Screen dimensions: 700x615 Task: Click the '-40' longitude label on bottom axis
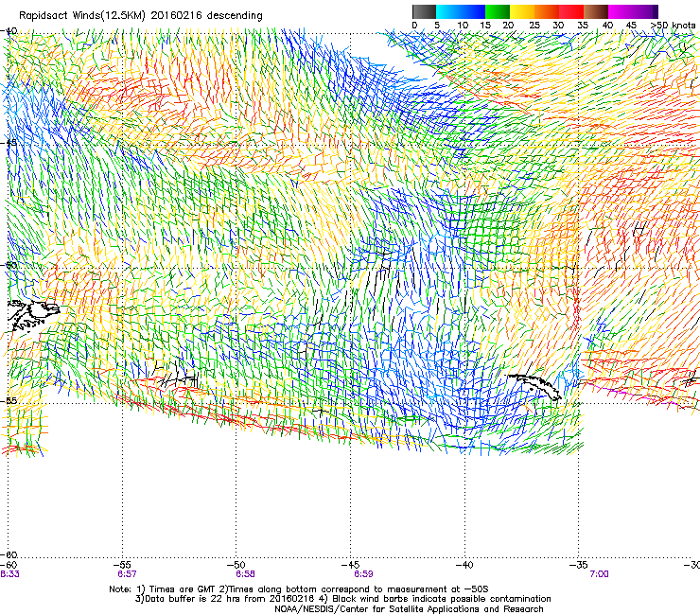(464, 565)
